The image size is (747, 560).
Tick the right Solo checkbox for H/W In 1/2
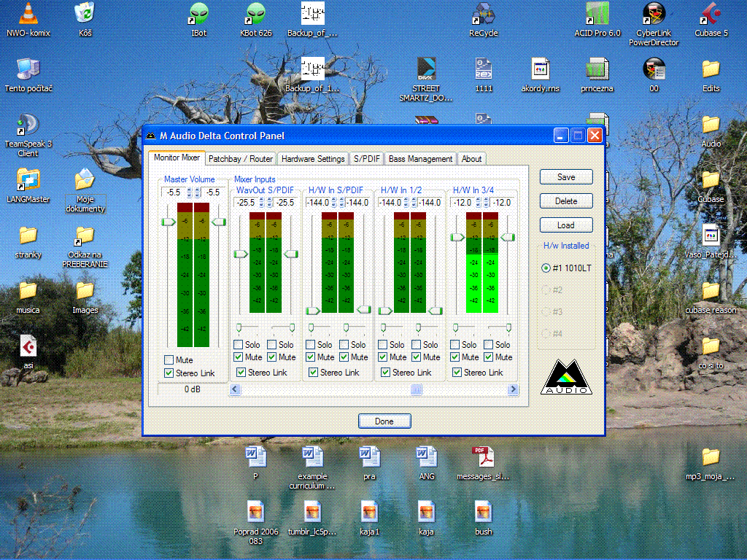417,345
